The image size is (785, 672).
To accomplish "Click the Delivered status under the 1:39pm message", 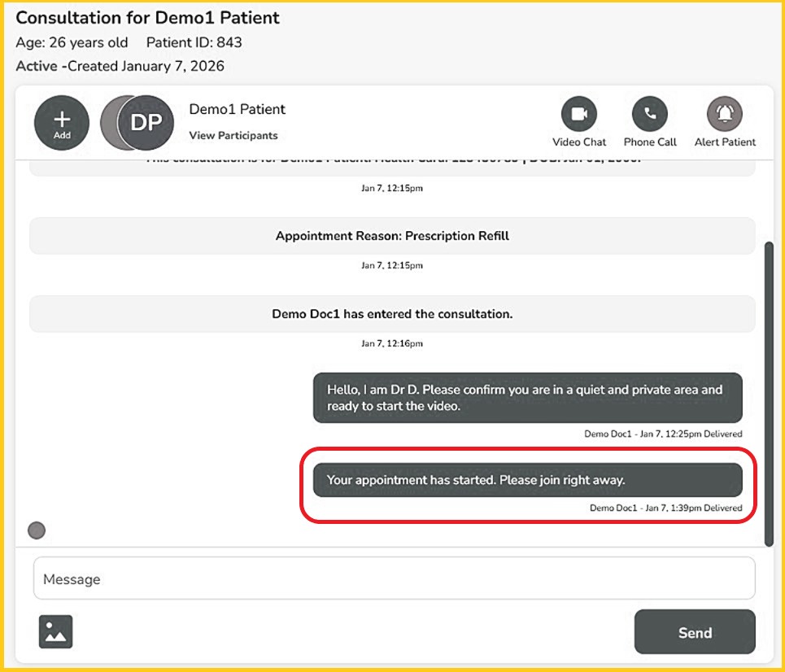I will point(722,508).
